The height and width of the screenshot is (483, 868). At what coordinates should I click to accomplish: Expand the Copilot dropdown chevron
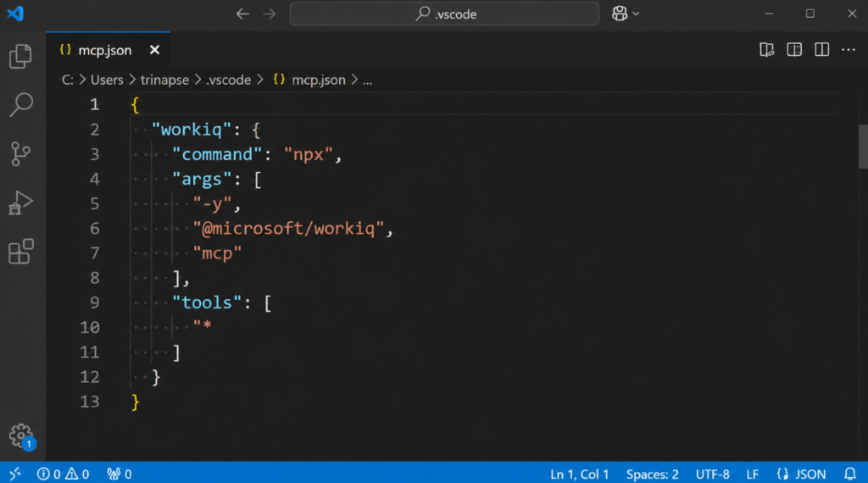636,14
